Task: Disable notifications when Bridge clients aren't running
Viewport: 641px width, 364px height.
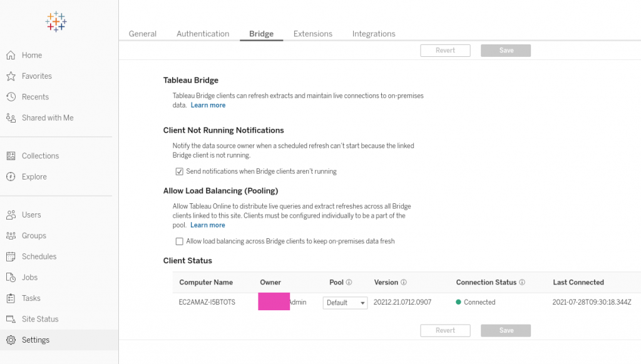Action: [x=180, y=171]
